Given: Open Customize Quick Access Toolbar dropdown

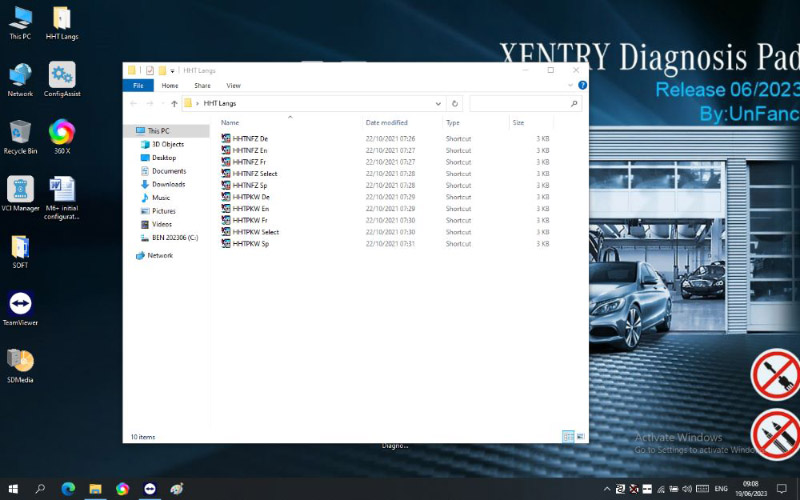Looking at the screenshot, I should 173,70.
